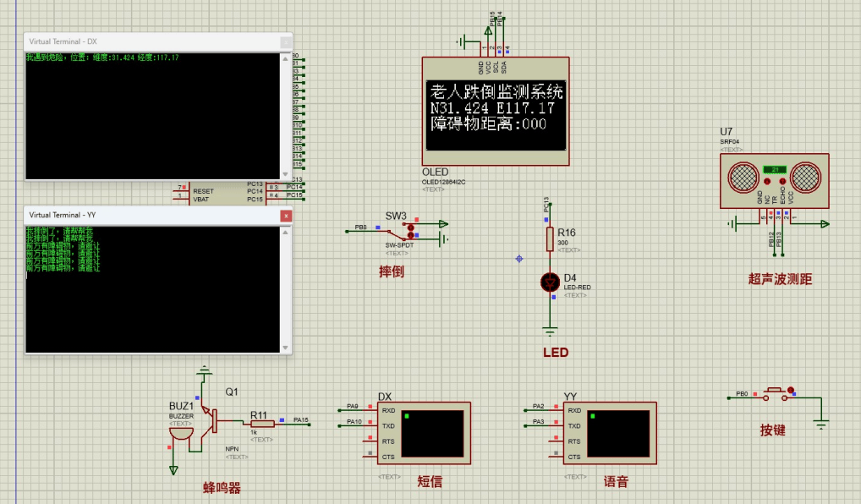Screen dimensions: 861x504
Task: Close the Virtual Terminal - YY window
Action: [x=286, y=216]
